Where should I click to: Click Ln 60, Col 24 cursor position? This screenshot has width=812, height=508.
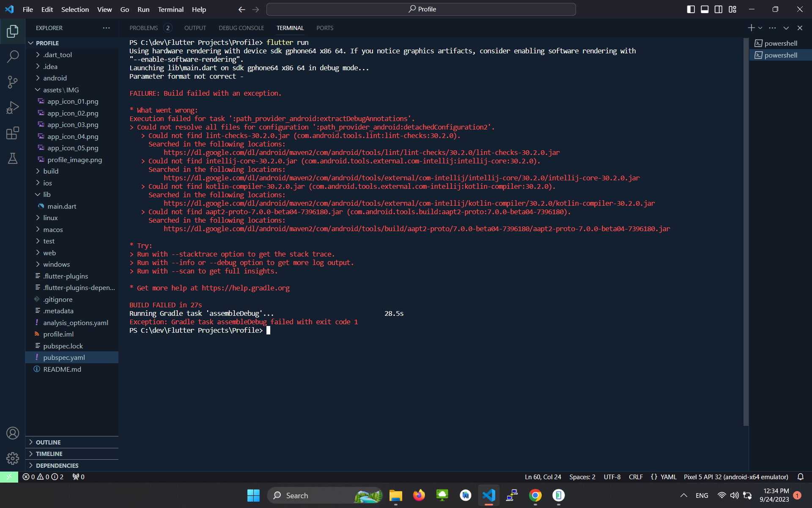[543, 477]
